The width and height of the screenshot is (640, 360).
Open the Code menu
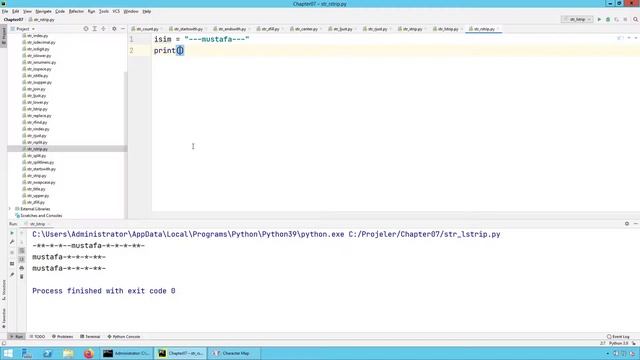(60, 11)
